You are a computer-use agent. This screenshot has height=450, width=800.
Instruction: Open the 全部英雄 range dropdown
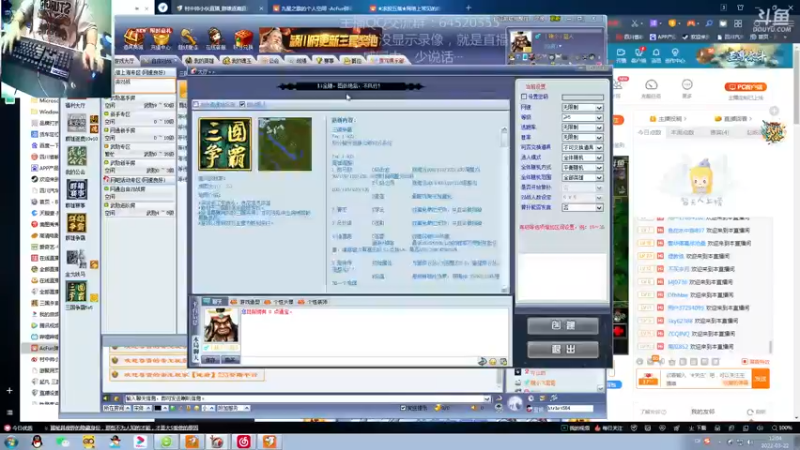(x=583, y=178)
